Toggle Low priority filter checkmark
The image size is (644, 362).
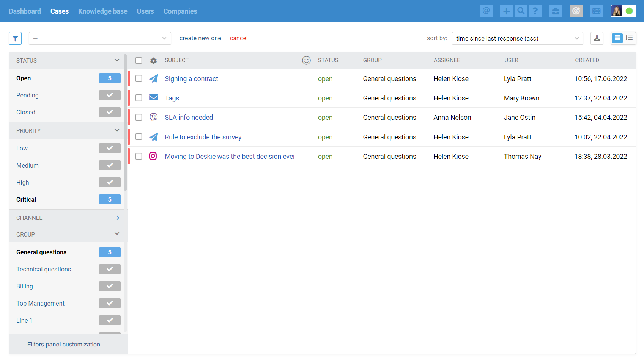pos(110,148)
